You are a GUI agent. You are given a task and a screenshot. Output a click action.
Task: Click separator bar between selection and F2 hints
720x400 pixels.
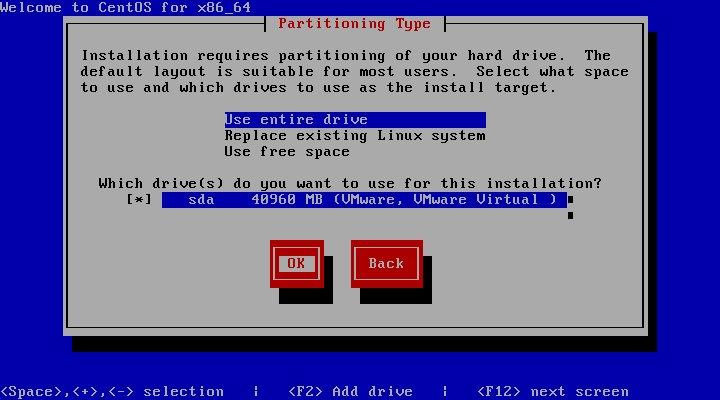(256, 391)
